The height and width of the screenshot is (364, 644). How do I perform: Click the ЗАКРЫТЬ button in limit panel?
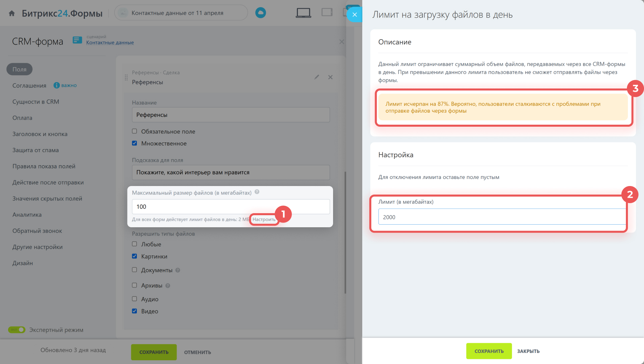tap(528, 351)
